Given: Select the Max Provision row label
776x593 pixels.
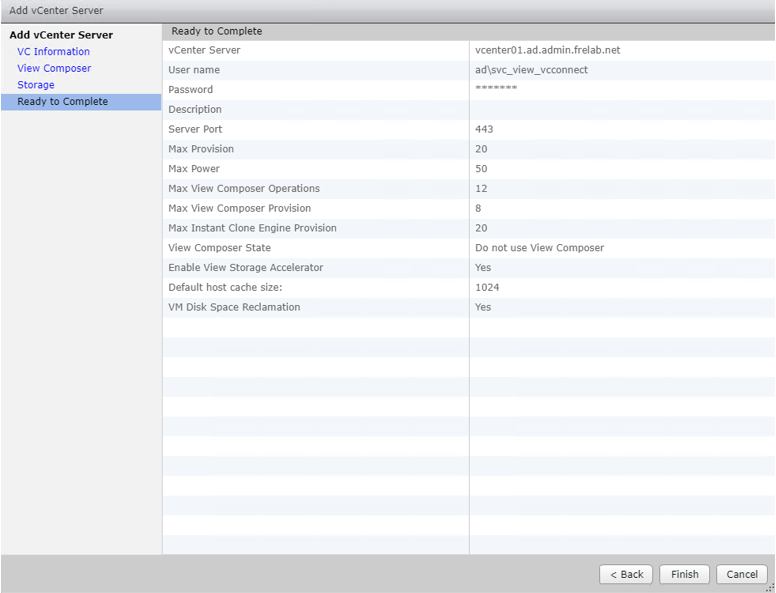Looking at the screenshot, I should (201, 149).
